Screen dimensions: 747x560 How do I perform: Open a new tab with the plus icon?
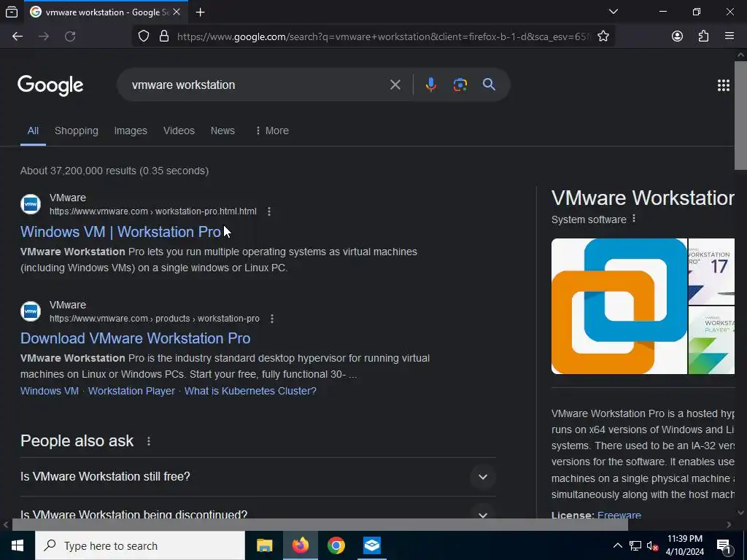click(201, 12)
